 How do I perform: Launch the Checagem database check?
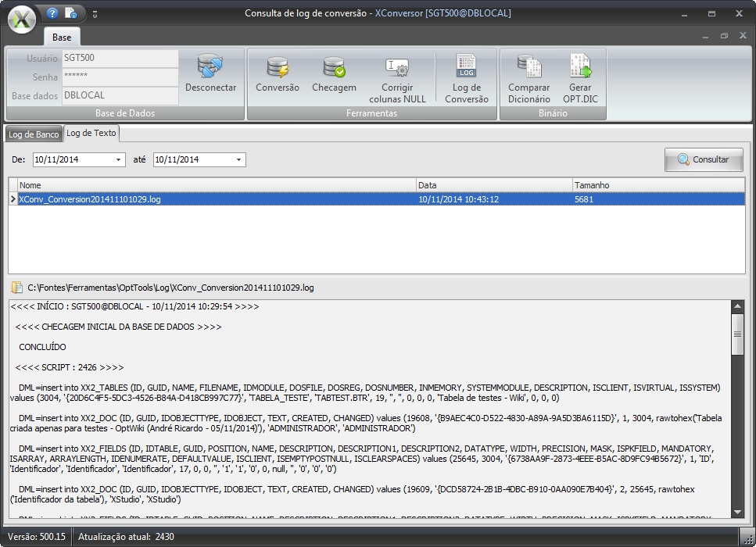click(x=334, y=69)
